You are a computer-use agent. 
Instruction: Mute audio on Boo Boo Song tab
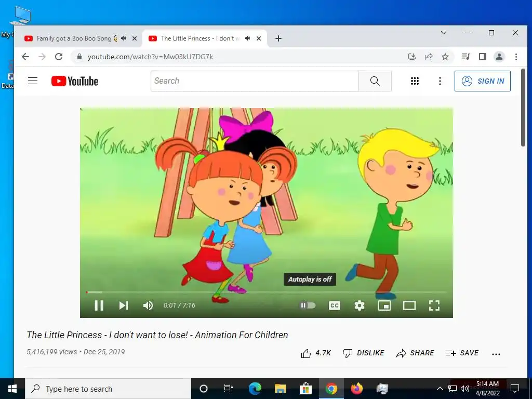point(124,38)
